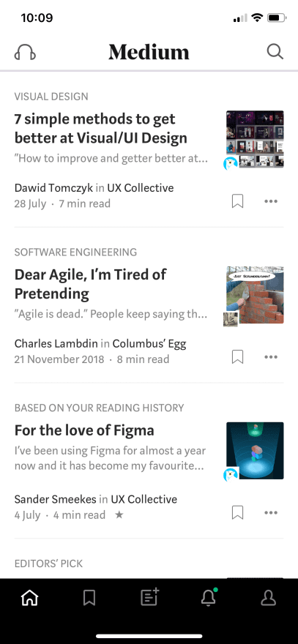
Task: Bookmark the For the love of Figma article
Action: 237,512
